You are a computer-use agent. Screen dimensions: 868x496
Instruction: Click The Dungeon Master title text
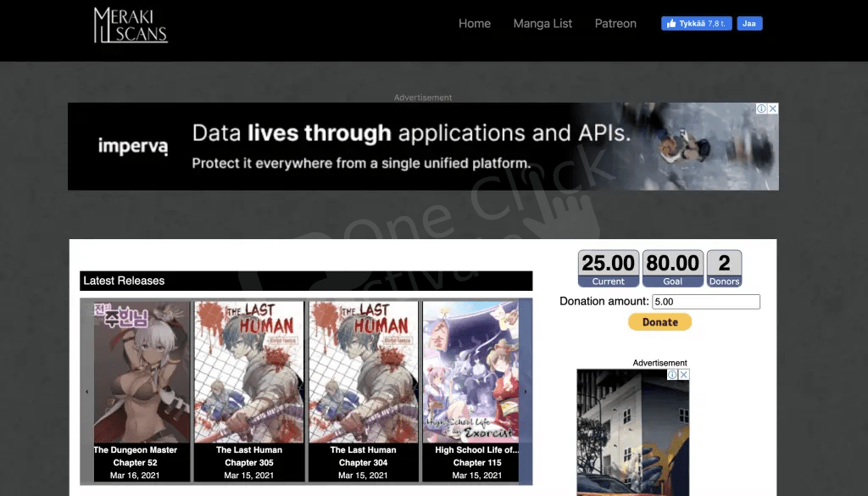tap(136, 449)
